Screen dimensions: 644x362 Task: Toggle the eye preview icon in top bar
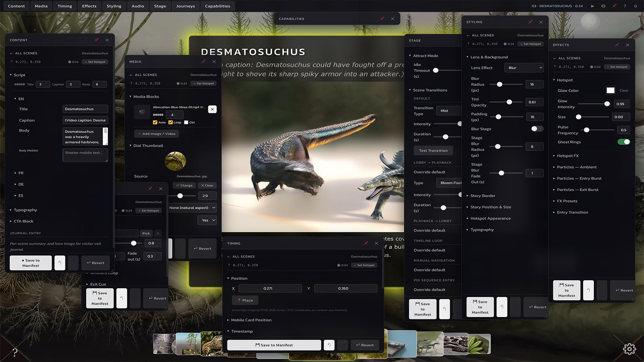(x=603, y=6)
